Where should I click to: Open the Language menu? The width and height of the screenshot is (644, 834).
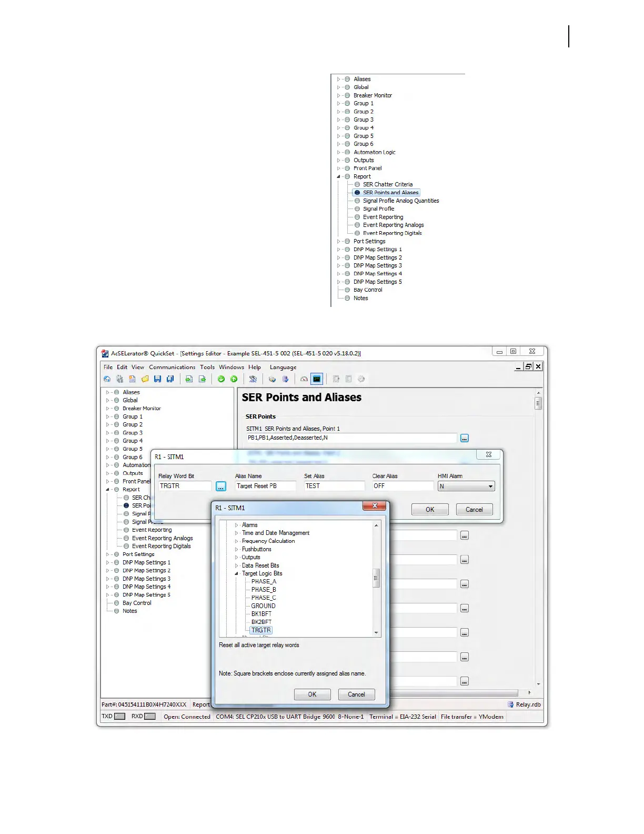(x=283, y=367)
